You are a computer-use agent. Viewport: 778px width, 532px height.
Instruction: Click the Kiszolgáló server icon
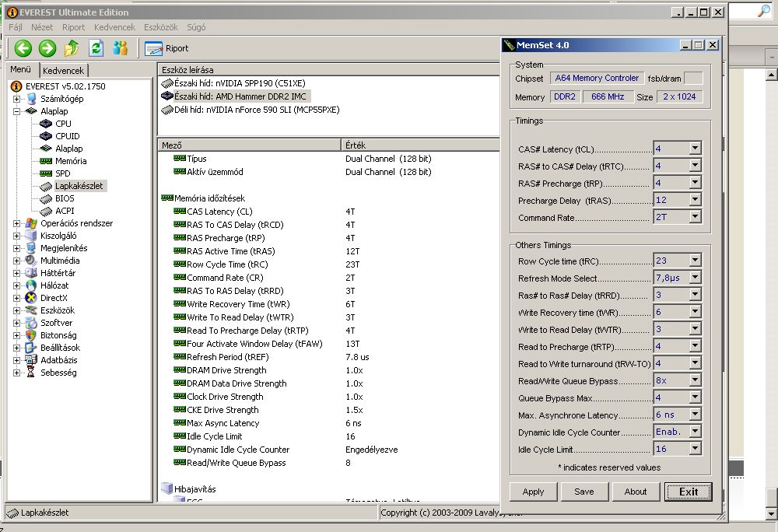31,236
